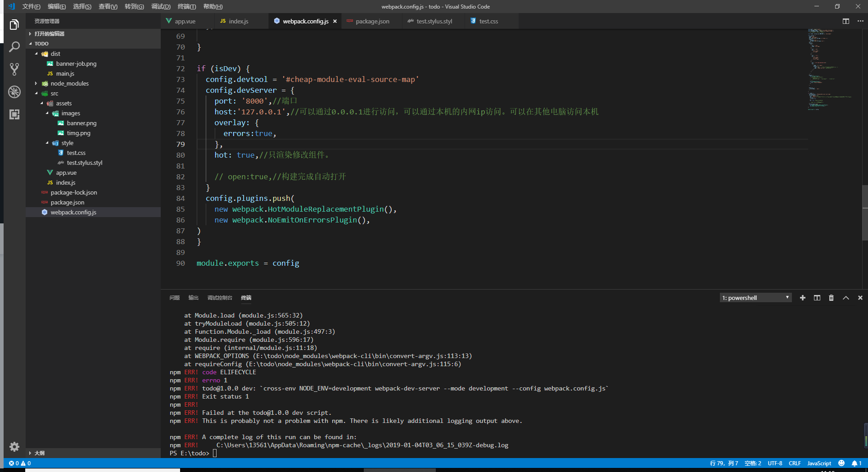Open the powershell terminal selector dropdown
The width and height of the screenshot is (868, 472).
pos(756,298)
